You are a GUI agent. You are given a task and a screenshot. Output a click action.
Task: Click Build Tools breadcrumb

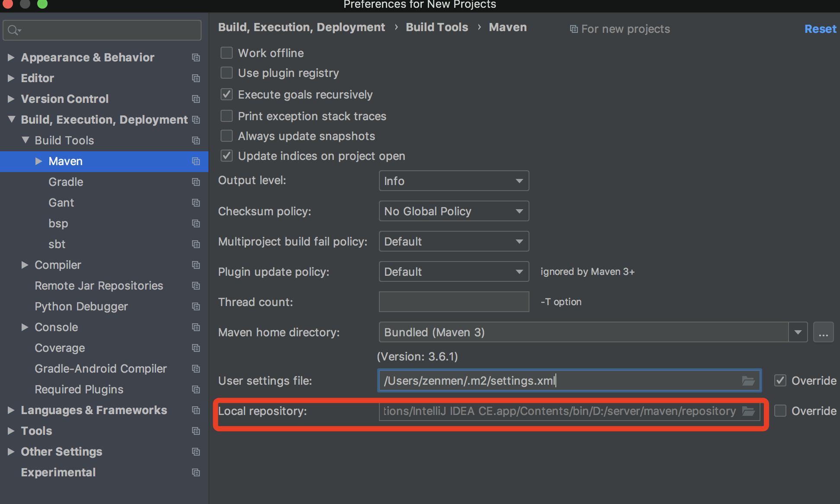[437, 27]
